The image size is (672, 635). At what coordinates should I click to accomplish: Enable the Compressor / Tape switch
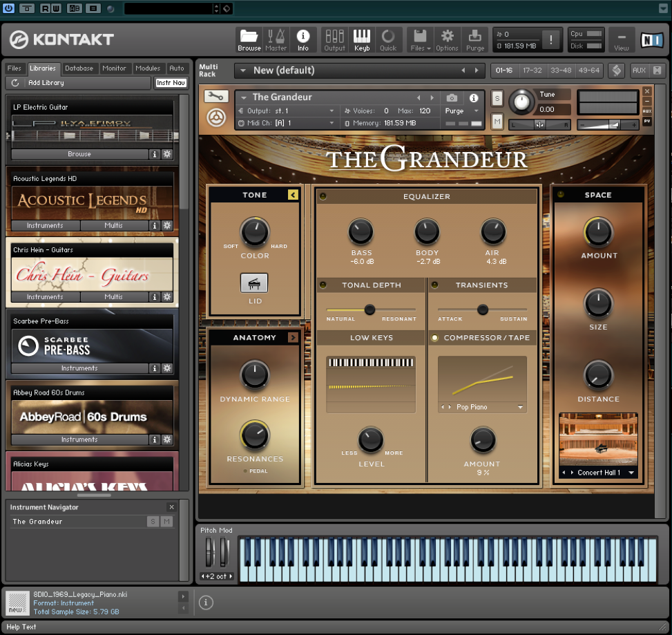[x=435, y=338]
